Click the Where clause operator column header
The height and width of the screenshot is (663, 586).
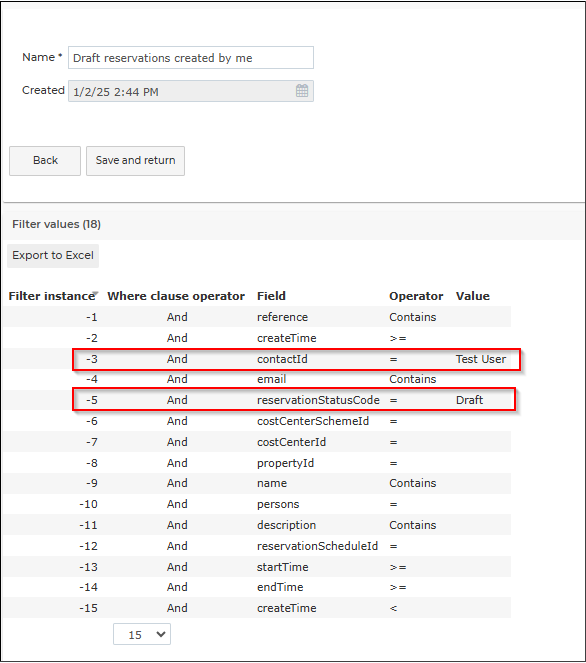click(176, 296)
